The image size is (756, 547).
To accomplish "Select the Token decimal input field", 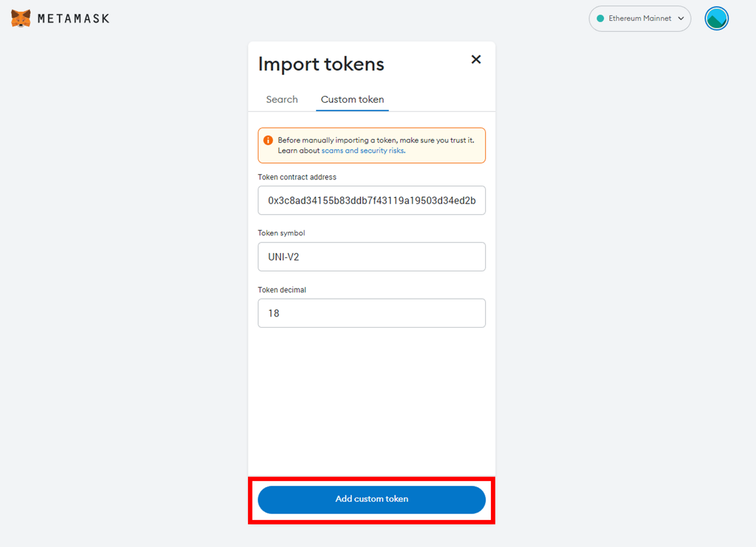I will (x=372, y=313).
